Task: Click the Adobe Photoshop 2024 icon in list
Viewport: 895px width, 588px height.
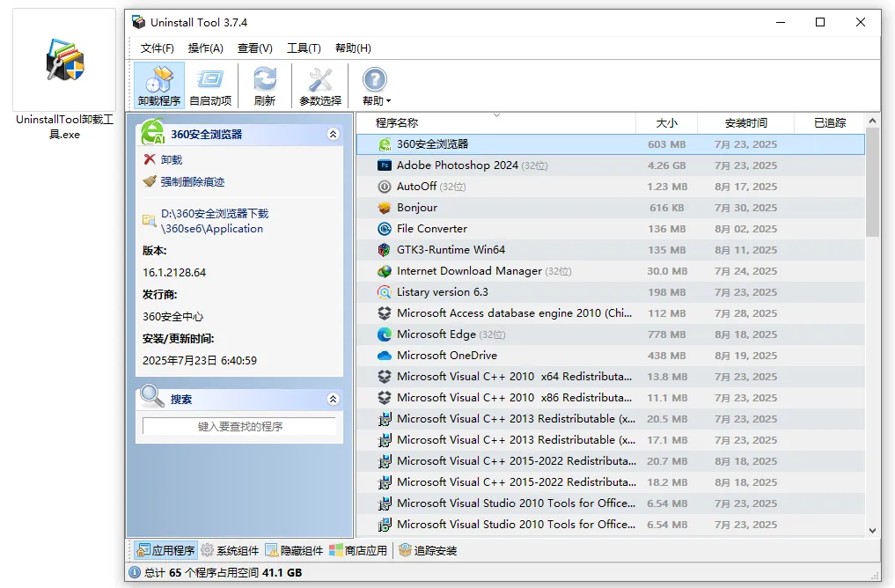Action: click(x=385, y=165)
